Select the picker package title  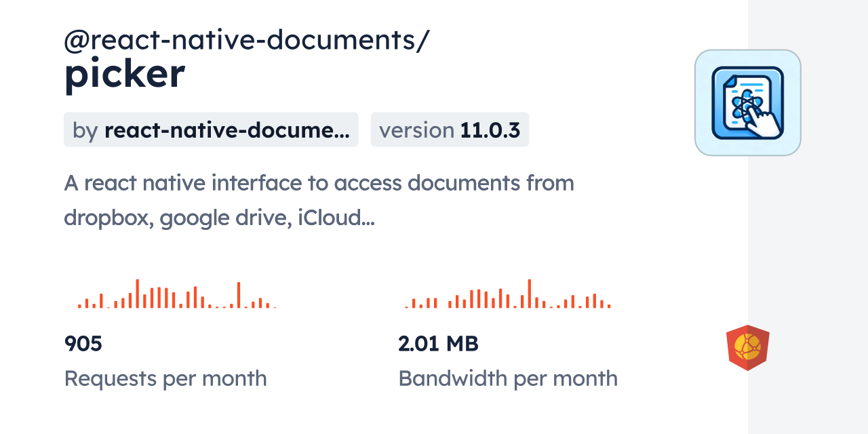click(124, 75)
